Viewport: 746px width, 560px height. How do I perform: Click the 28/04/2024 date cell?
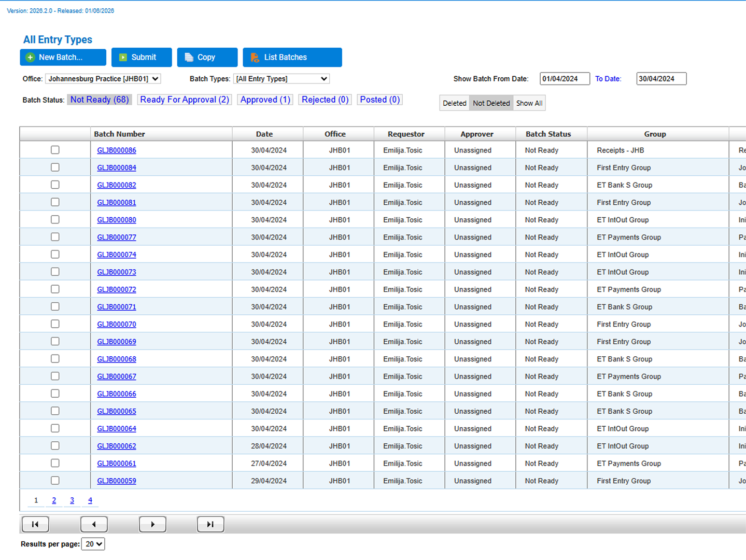tap(269, 446)
